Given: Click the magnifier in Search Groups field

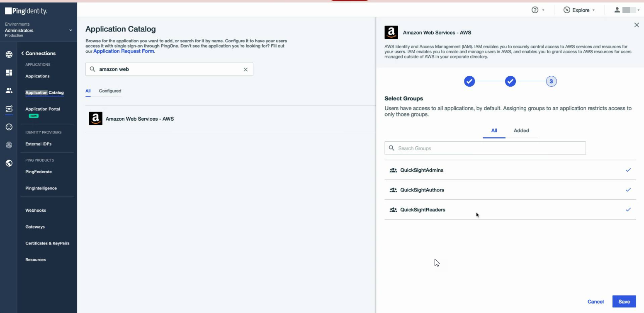Looking at the screenshot, I should [391, 148].
